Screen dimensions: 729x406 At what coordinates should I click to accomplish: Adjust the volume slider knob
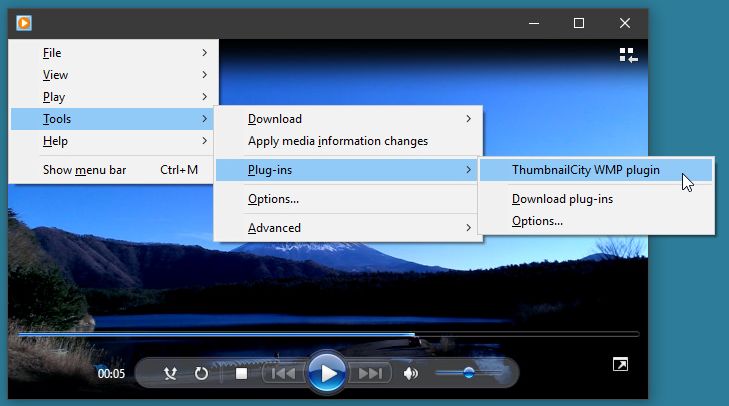pyautogui.click(x=469, y=373)
